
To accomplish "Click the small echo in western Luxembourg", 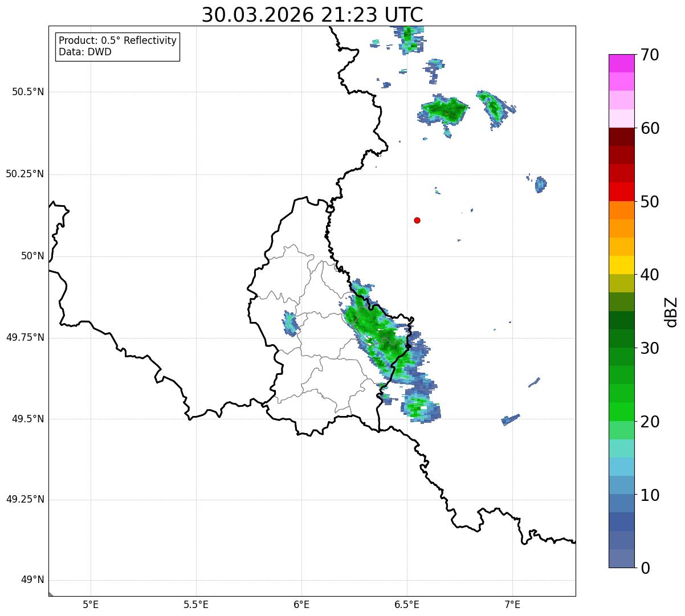I will (291, 323).
